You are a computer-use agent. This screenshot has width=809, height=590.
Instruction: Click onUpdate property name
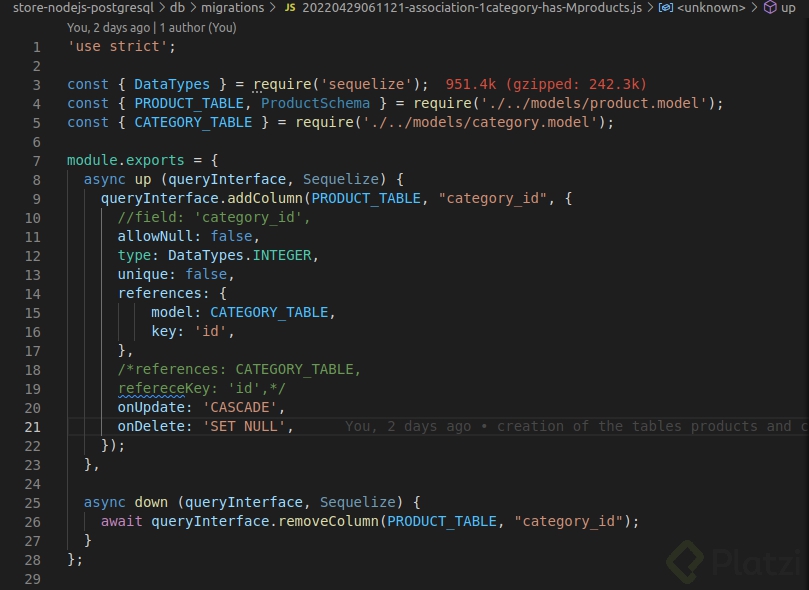click(x=151, y=407)
